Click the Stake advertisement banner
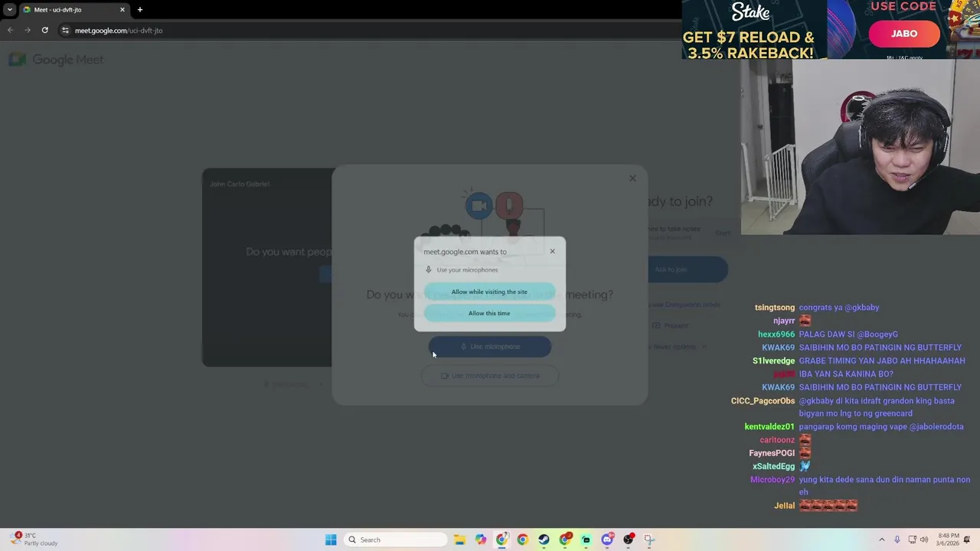 [754, 30]
